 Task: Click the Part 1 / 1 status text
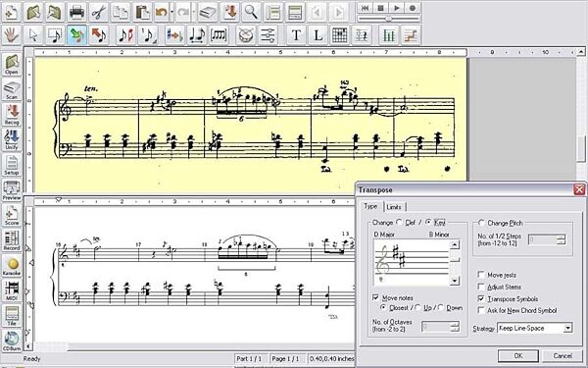[249, 358]
